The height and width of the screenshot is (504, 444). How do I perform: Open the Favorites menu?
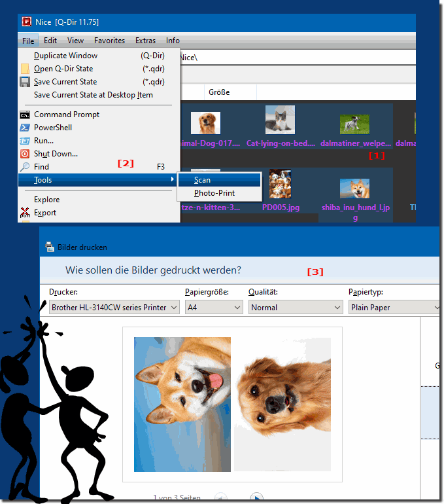click(x=109, y=41)
